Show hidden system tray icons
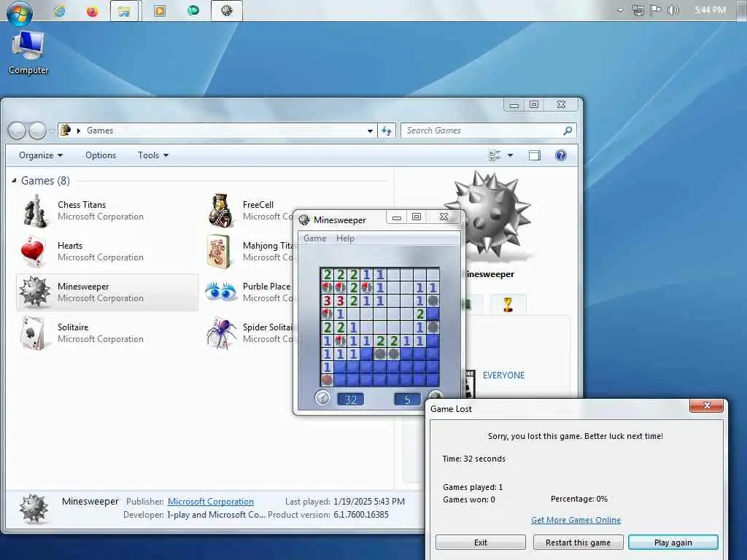 point(620,10)
